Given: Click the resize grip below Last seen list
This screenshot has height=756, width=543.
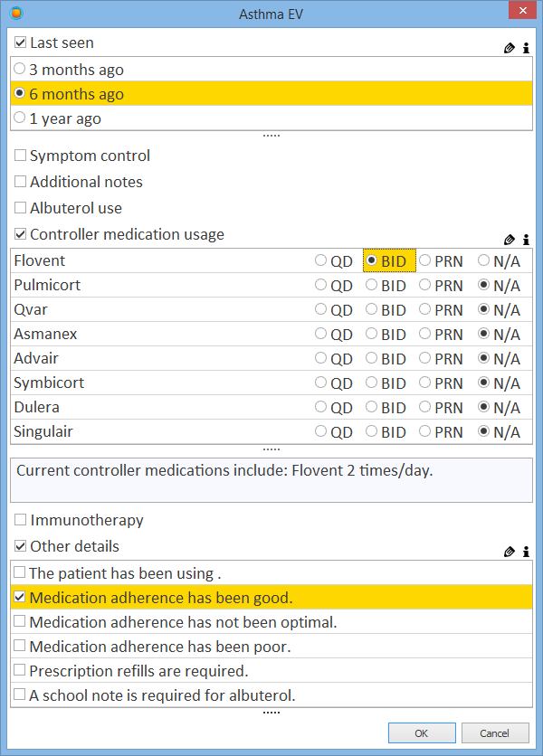Looking at the screenshot, I should [x=271, y=136].
